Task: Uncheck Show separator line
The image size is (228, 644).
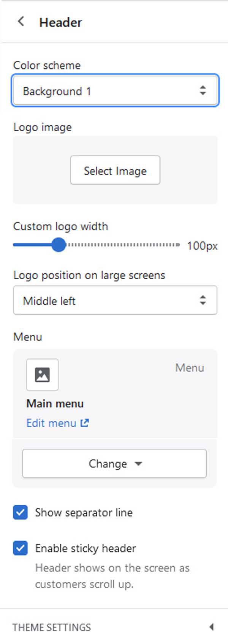Action: pyautogui.click(x=21, y=512)
